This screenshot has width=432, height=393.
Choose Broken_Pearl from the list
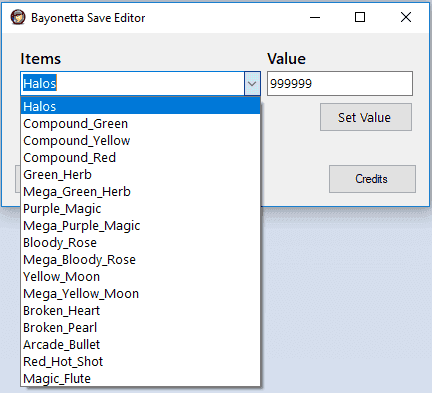140,327
